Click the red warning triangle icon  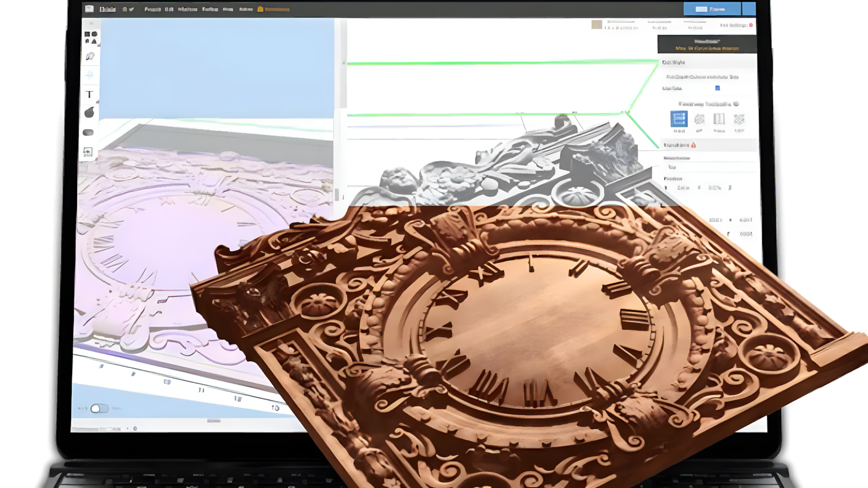point(693,145)
